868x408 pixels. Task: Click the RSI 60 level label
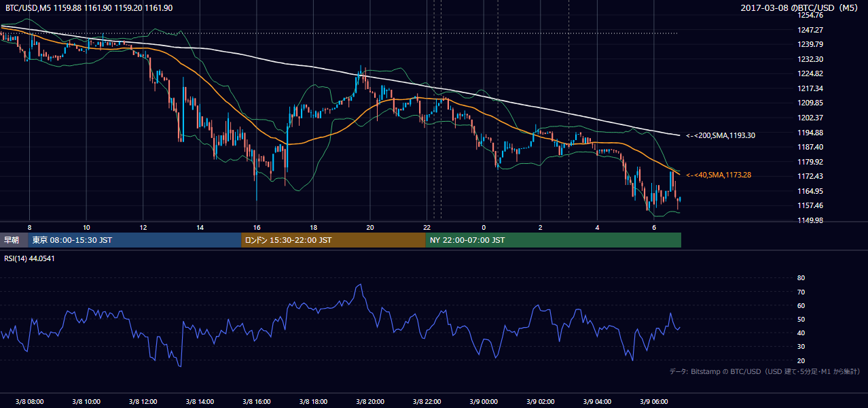801,305
